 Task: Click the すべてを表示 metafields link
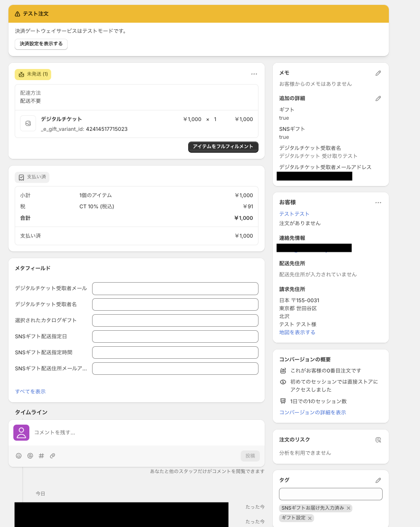tap(30, 392)
